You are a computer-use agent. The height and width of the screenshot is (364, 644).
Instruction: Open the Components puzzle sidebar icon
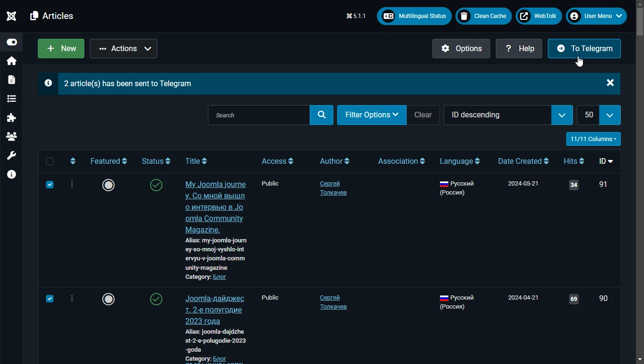coord(11,118)
